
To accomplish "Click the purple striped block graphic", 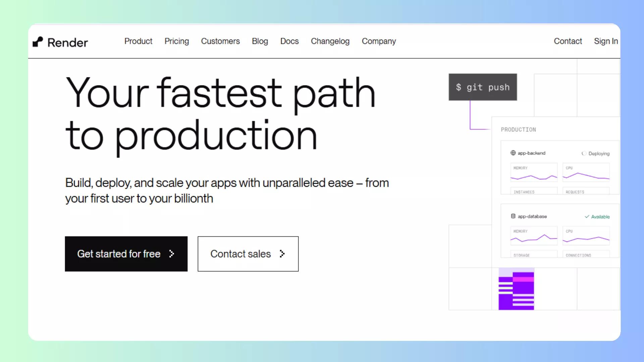I will click(x=516, y=290).
